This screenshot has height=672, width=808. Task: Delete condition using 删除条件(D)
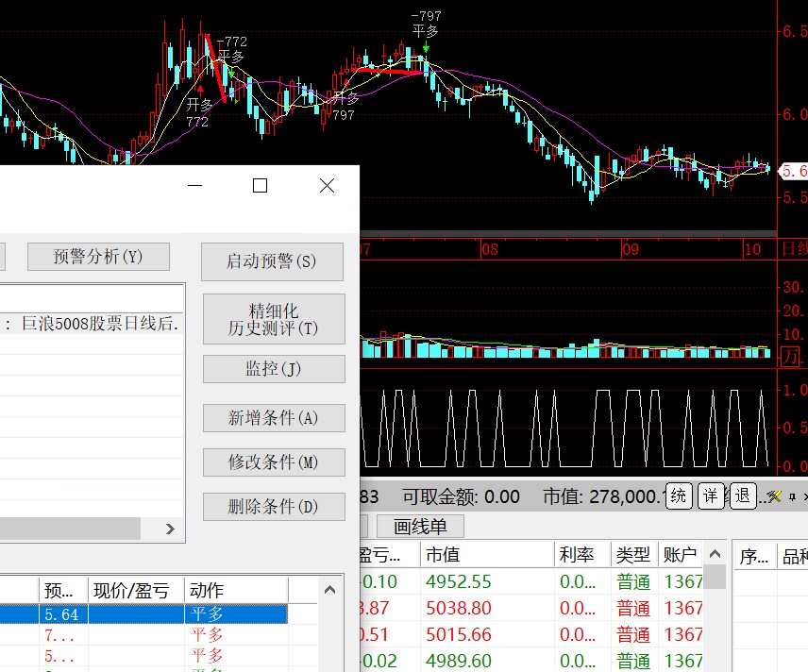pyautogui.click(x=274, y=507)
